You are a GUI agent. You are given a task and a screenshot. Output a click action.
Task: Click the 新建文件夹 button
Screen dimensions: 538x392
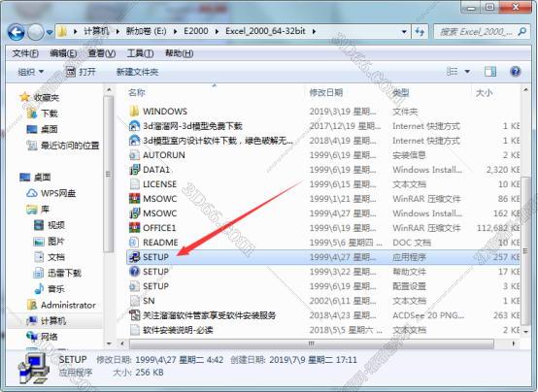point(137,72)
